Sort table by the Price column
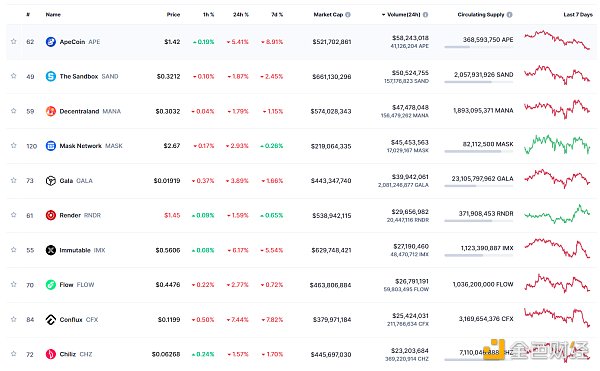This screenshot has width=600, height=371. [x=173, y=15]
